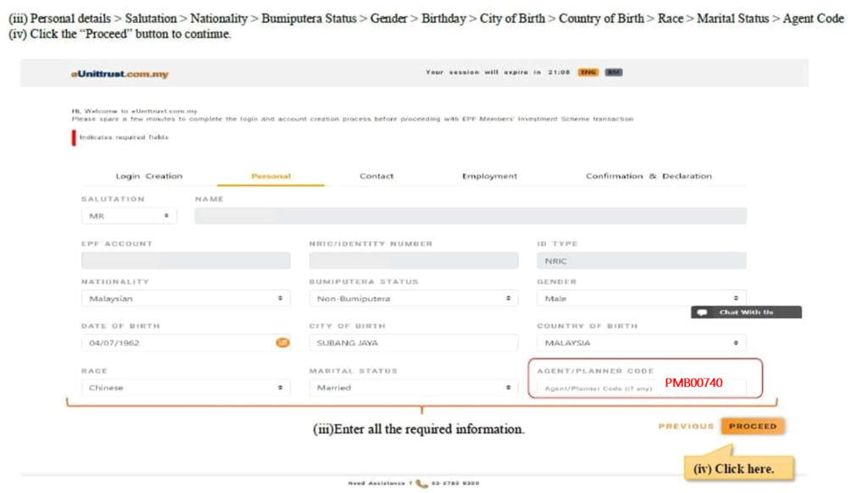Click the Agent/Planner Code input field

(599, 388)
